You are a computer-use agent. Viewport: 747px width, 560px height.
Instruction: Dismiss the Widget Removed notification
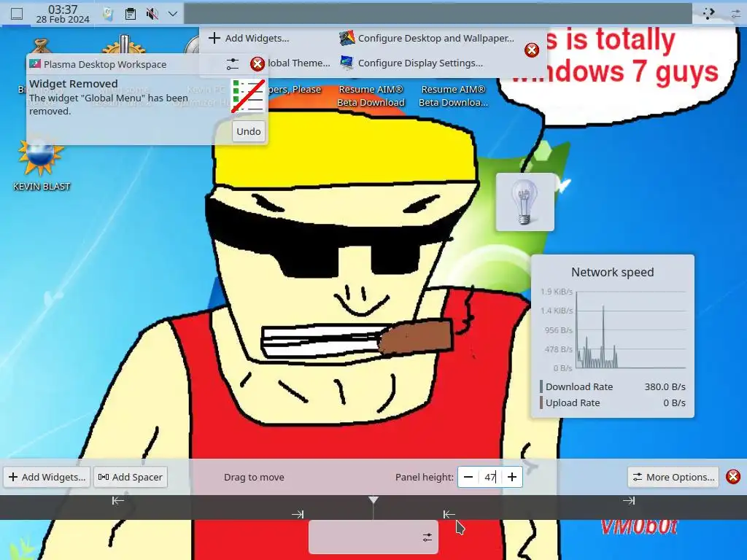(258, 64)
